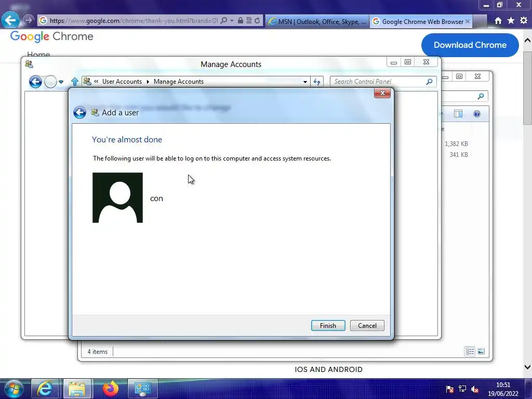Cancel the Add a user dialog
The image size is (532, 399).
click(x=367, y=325)
